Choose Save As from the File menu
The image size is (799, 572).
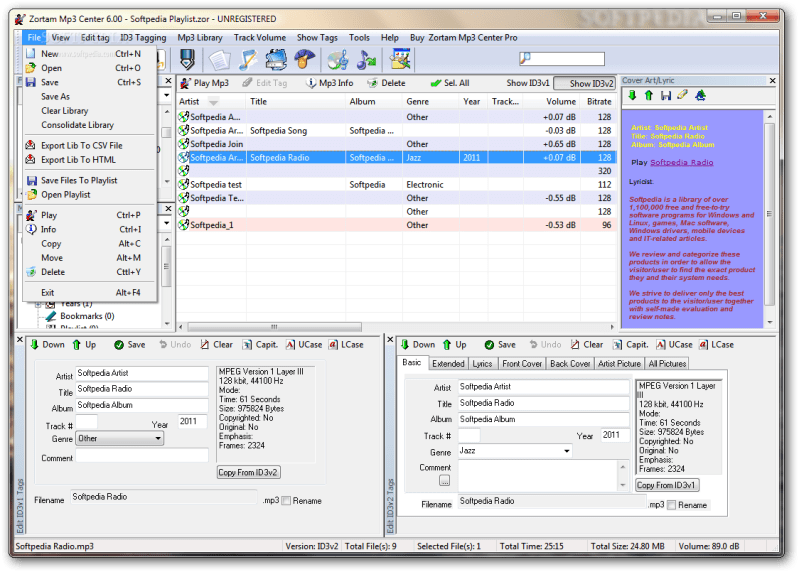click(56, 96)
